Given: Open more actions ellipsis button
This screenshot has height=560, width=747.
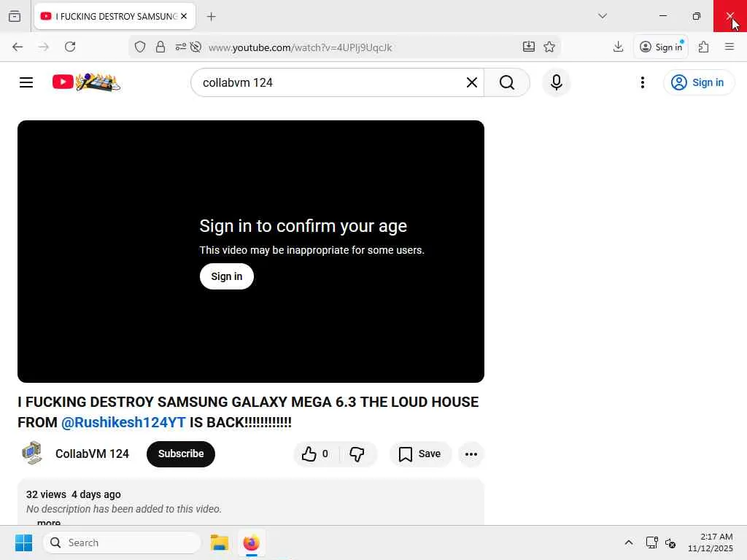Looking at the screenshot, I should pos(471,454).
